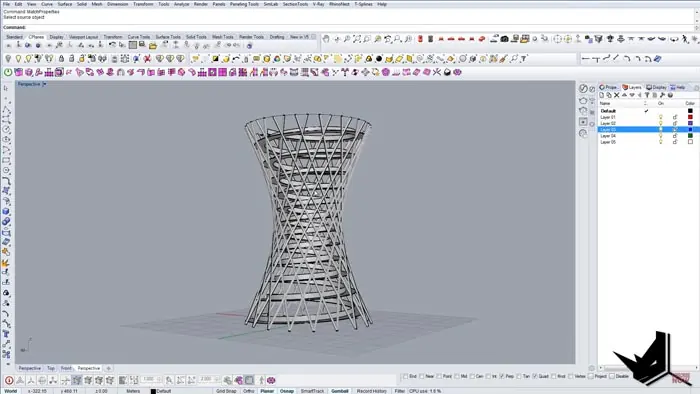Open the File menu
This screenshot has width=700, height=394.
[7, 4]
